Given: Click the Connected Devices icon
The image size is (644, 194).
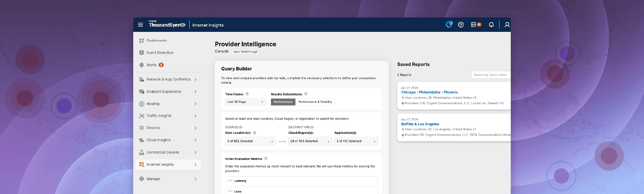Looking at the screenshot, I should click(142, 152).
